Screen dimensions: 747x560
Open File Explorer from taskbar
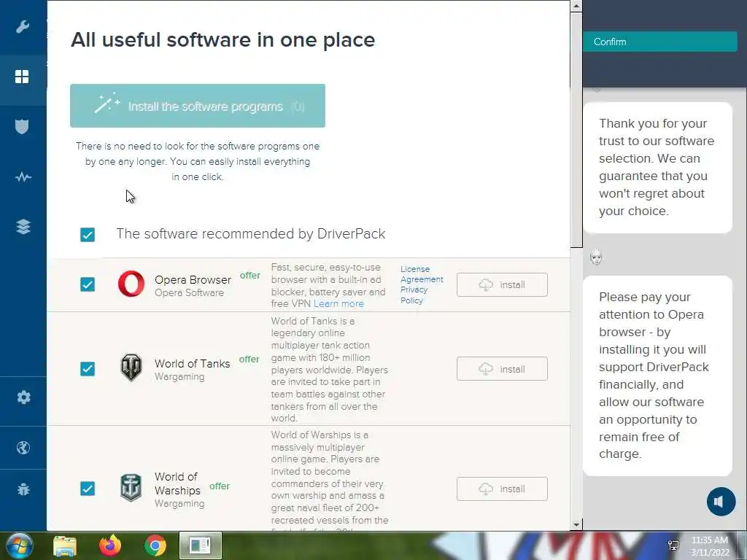point(65,546)
